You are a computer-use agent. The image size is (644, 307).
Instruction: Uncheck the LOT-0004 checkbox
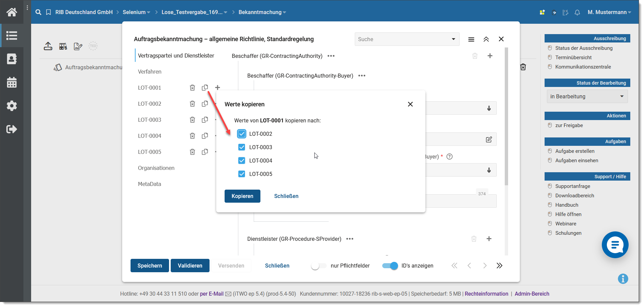pos(242,161)
